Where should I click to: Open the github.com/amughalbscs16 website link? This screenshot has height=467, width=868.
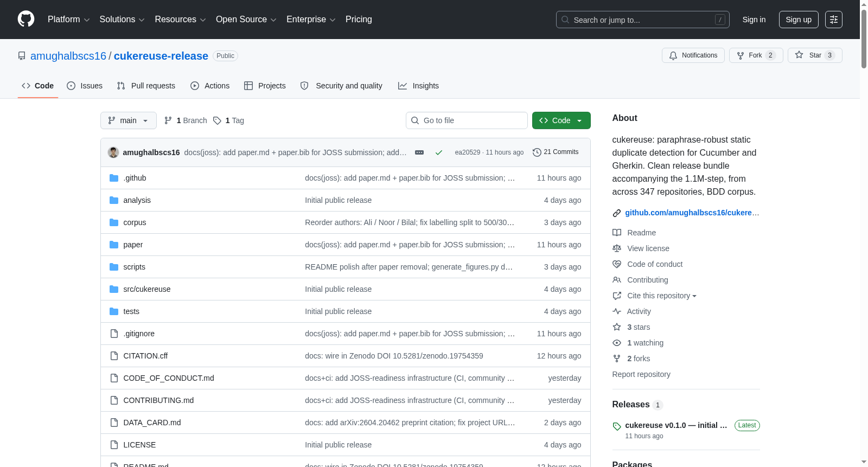pos(692,213)
